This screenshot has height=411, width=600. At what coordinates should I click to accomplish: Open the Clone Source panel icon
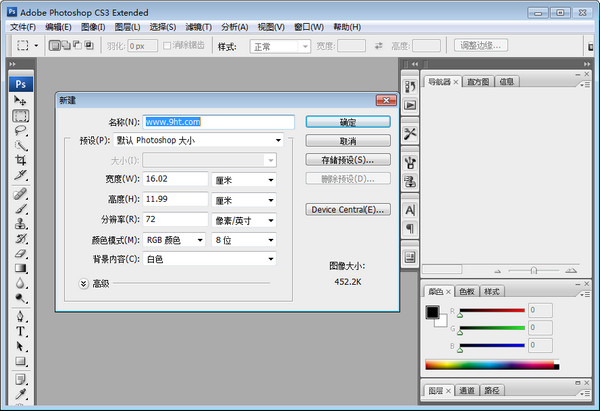point(410,181)
